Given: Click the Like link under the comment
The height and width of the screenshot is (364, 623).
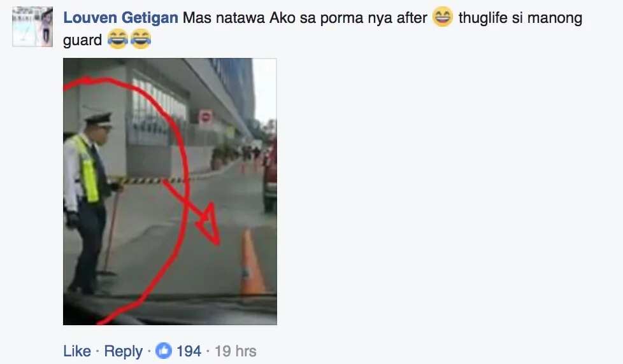Looking at the screenshot, I should click(77, 351).
